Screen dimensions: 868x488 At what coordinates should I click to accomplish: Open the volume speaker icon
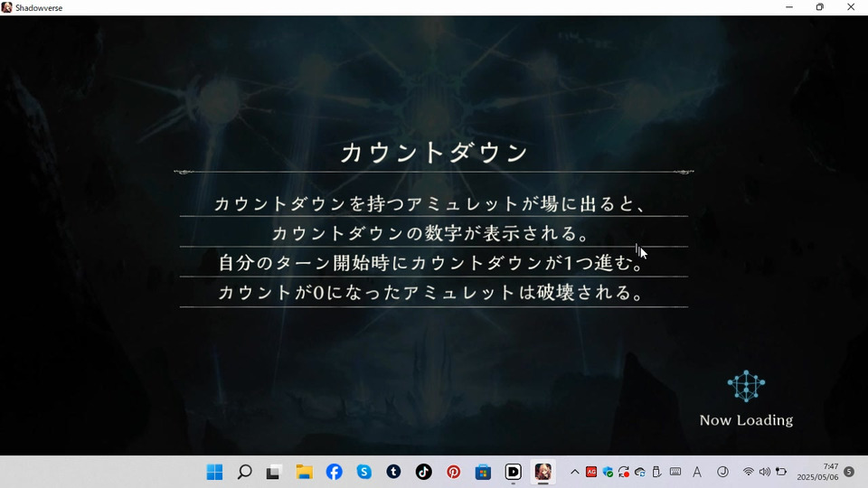pyautogui.click(x=765, y=472)
